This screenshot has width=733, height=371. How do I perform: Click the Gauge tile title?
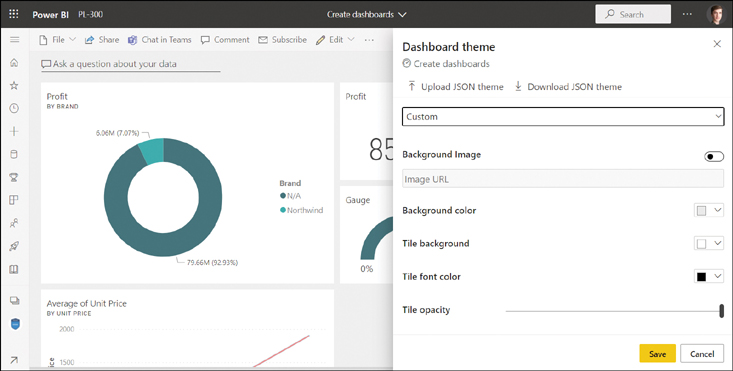[x=358, y=200]
